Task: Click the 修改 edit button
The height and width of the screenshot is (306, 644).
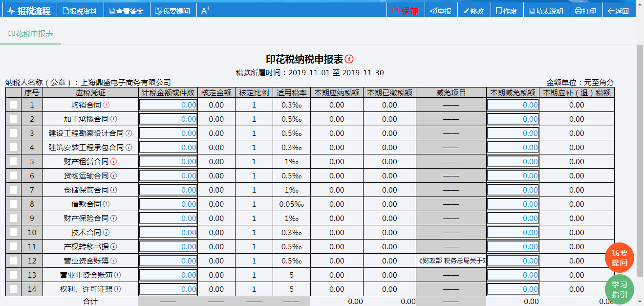Action: click(x=473, y=11)
